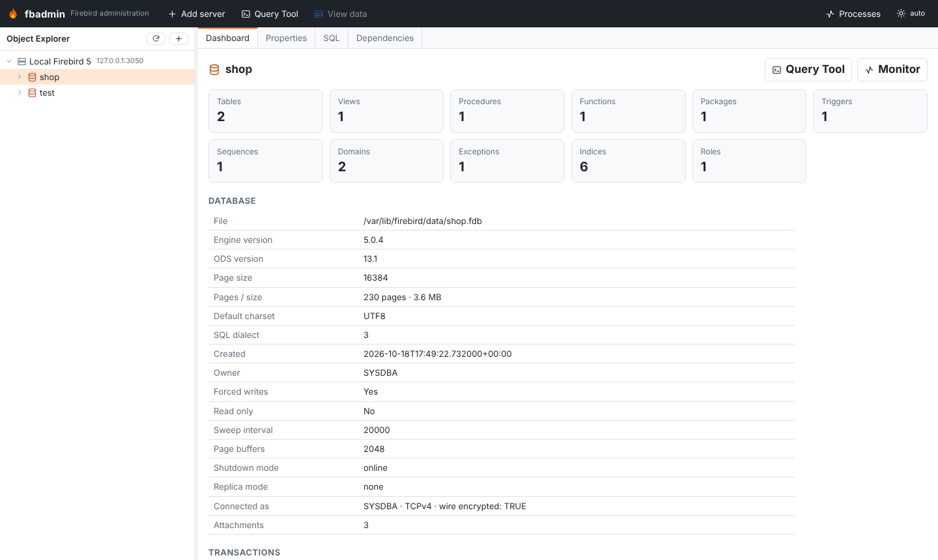
Task: Open the Procedures summary card
Action: [x=507, y=111]
